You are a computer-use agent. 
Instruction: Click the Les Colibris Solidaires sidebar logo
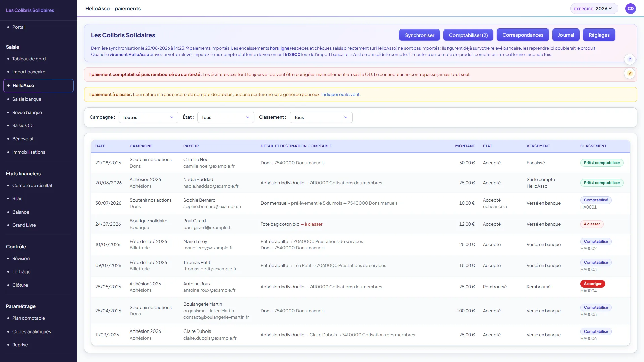[x=30, y=10]
